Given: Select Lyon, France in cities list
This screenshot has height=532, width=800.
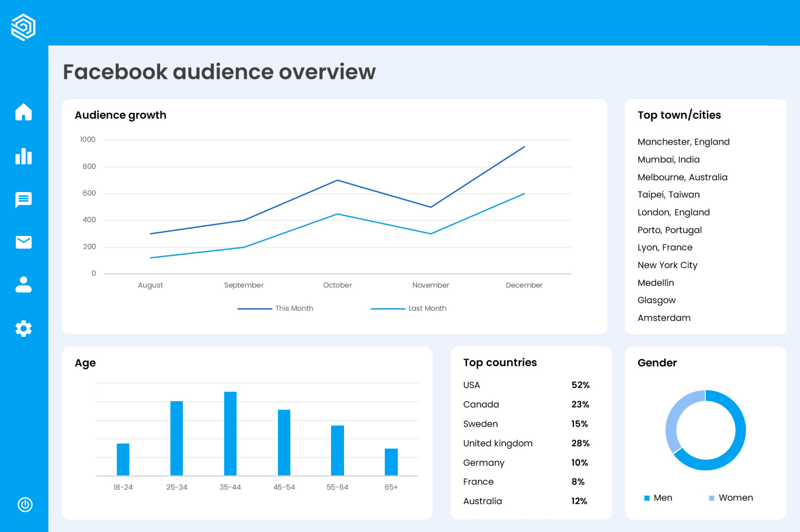Looking at the screenshot, I should point(665,247).
